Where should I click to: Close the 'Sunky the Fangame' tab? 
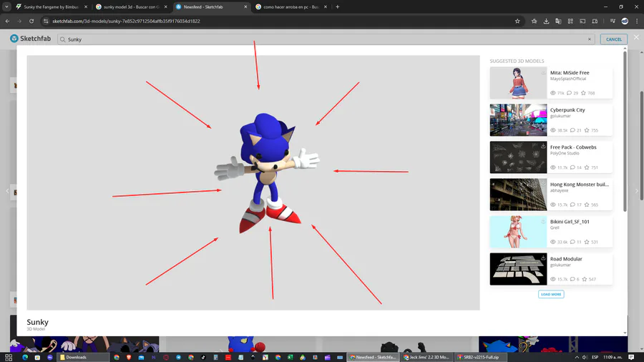coord(86,7)
